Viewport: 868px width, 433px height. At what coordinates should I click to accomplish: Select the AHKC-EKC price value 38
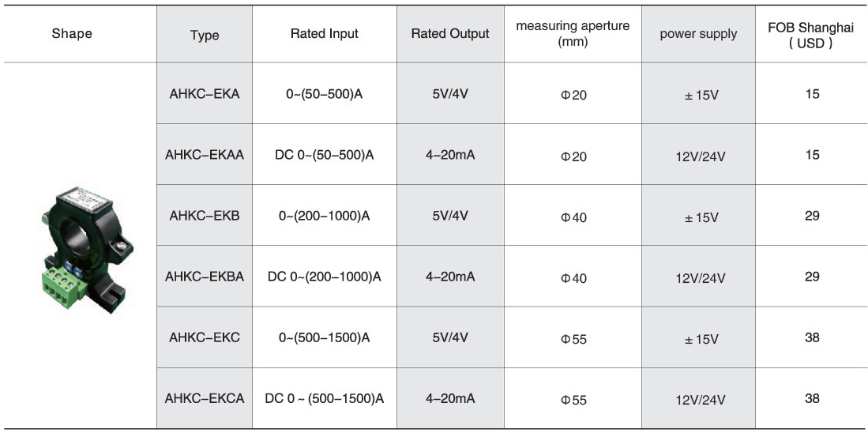[x=812, y=337]
